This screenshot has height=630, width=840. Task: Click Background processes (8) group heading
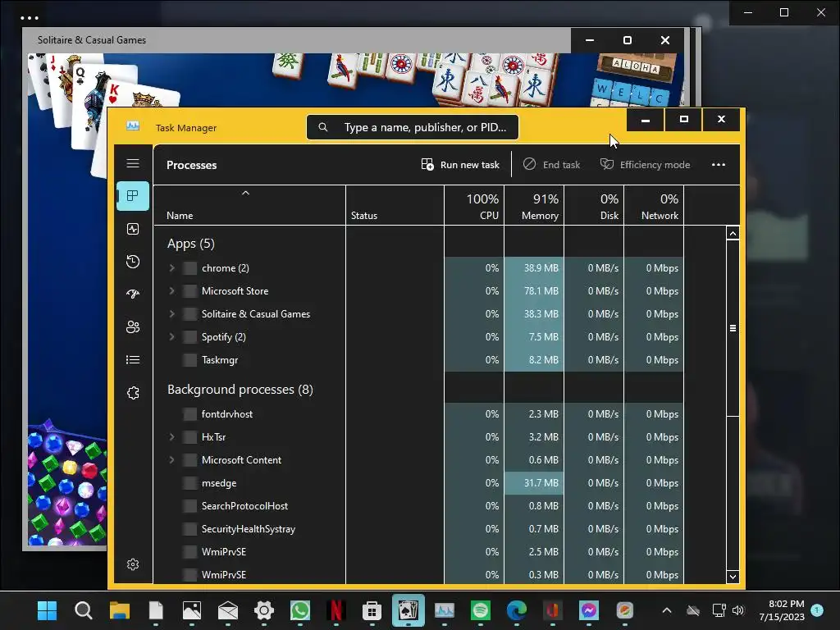(x=240, y=390)
